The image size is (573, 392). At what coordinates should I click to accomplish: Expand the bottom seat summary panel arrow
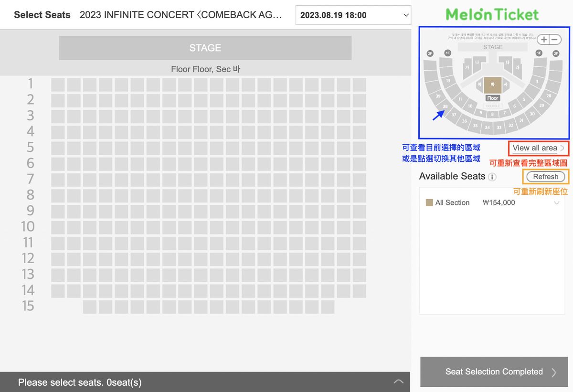click(398, 381)
